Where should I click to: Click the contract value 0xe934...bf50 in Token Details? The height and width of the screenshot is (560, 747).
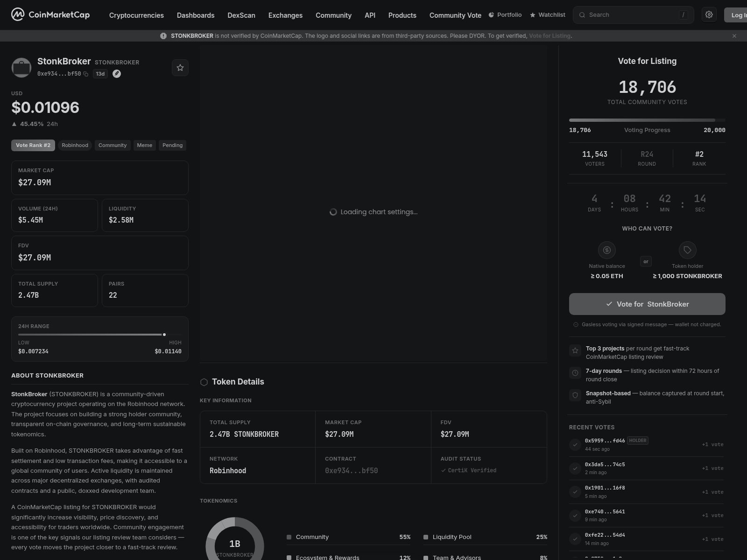coord(351,470)
